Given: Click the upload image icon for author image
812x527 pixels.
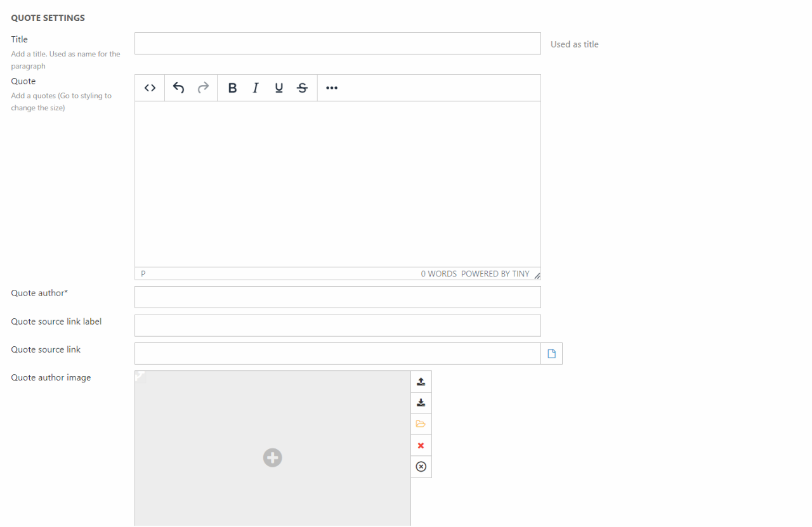Looking at the screenshot, I should (421, 382).
